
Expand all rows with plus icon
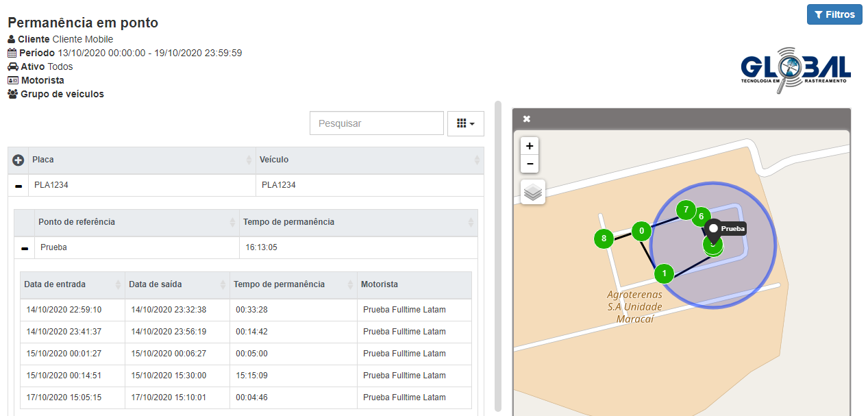(18, 160)
